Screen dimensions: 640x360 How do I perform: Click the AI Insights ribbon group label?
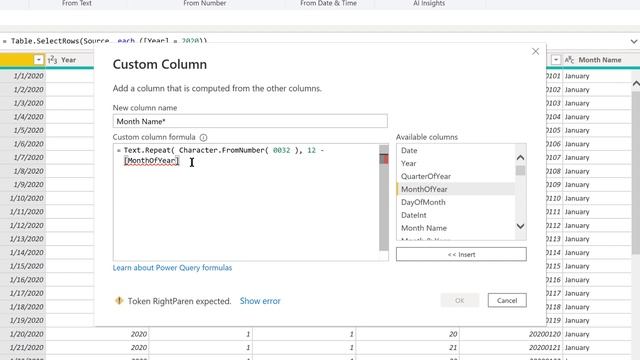(x=429, y=3)
